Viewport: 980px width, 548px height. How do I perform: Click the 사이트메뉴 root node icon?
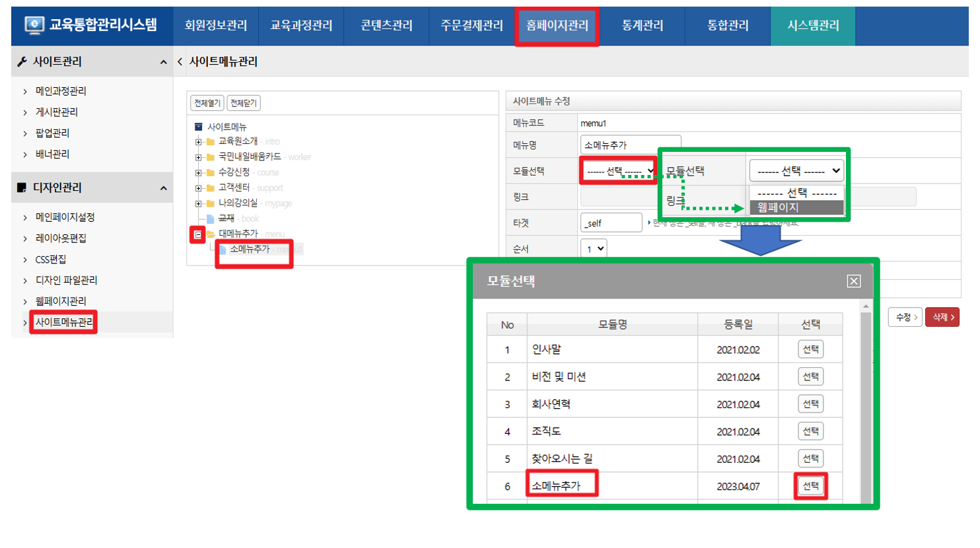pos(198,127)
